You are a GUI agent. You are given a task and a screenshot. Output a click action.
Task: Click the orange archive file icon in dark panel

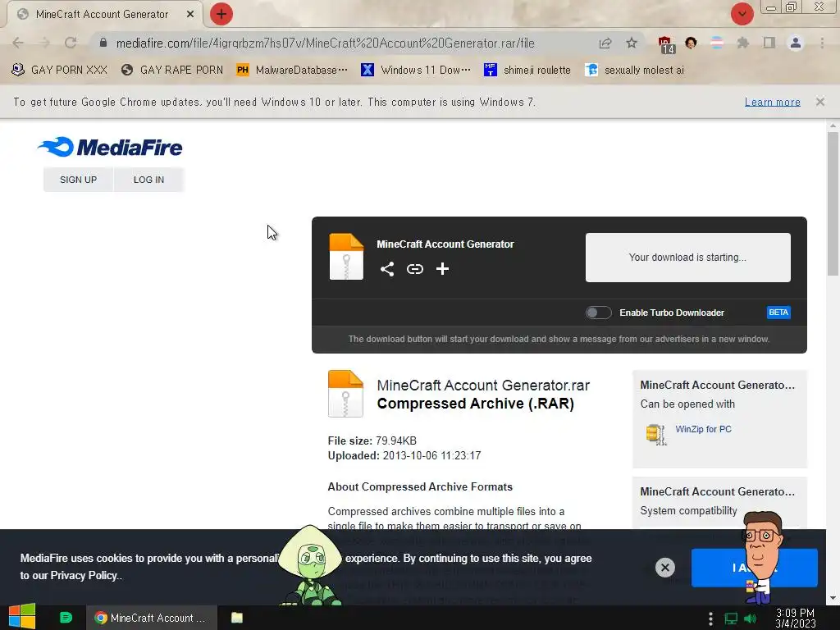click(346, 257)
